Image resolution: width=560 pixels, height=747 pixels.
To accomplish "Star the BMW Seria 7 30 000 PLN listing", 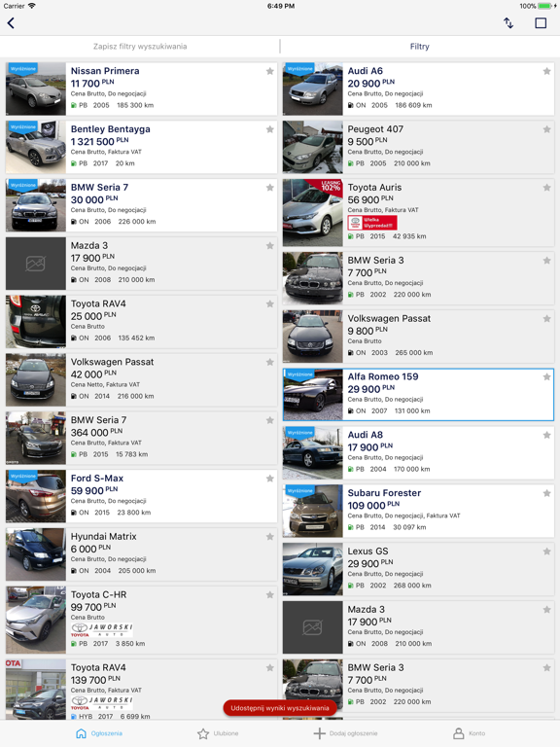I will [270, 187].
